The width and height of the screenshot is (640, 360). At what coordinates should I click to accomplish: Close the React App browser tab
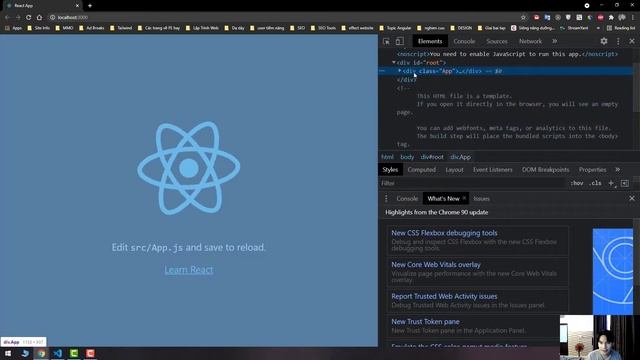click(x=77, y=6)
